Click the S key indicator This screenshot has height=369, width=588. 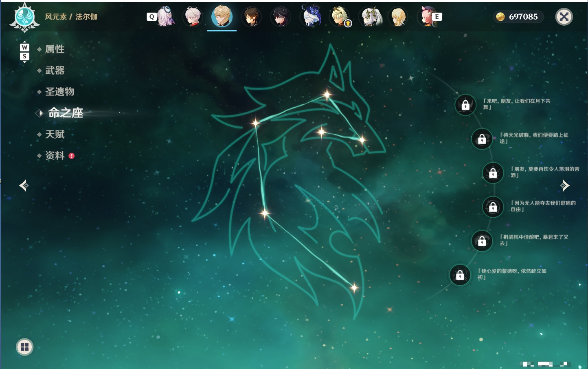[x=24, y=56]
